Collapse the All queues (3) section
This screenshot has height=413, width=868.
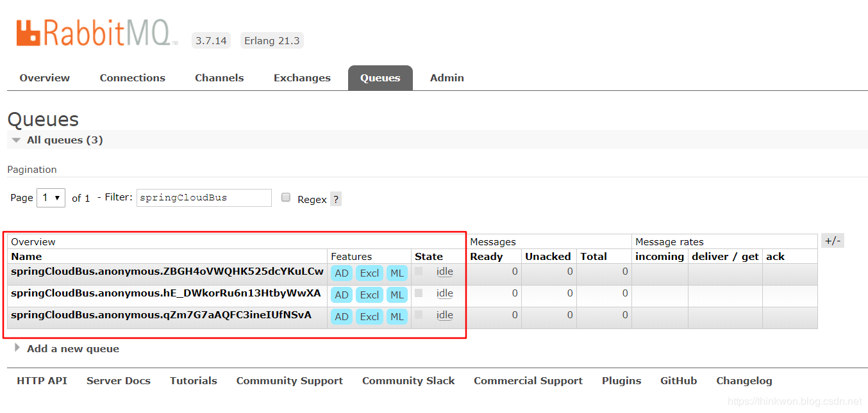click(58, 140)
